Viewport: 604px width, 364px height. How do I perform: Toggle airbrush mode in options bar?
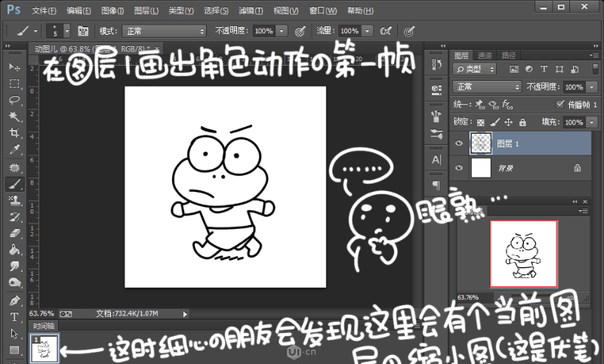[x=386, y=31]
